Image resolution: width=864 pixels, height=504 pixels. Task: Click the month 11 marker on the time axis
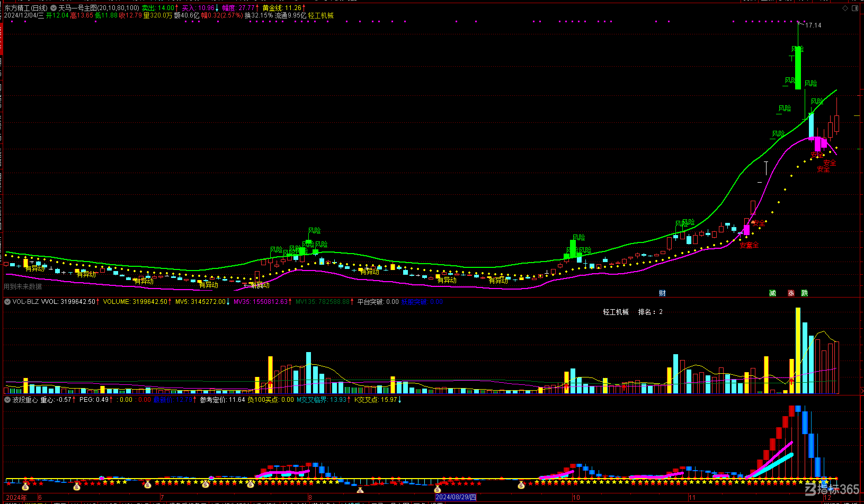pos(692,498)
